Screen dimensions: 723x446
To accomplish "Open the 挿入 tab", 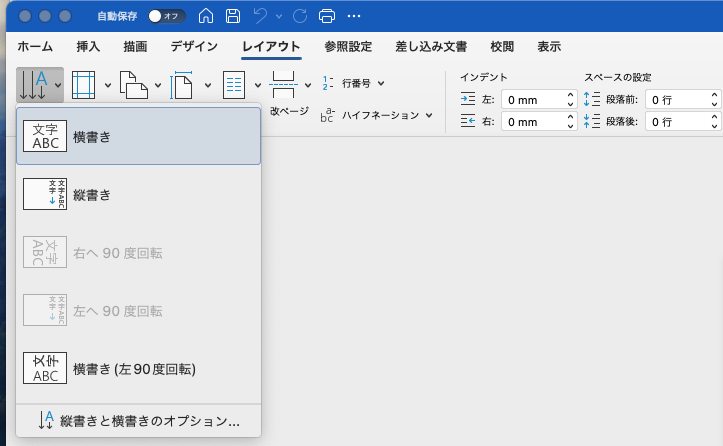I will pyautogui.click(x=88, y=47).
